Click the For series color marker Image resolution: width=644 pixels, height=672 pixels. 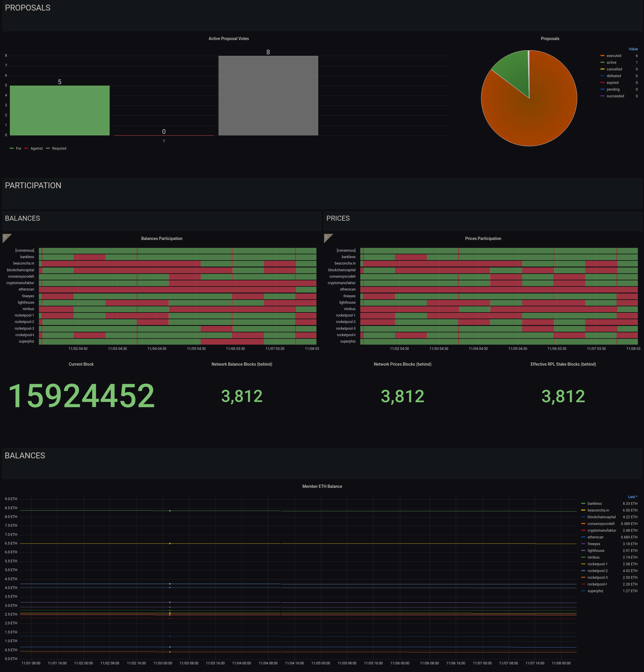click(12, 148)
